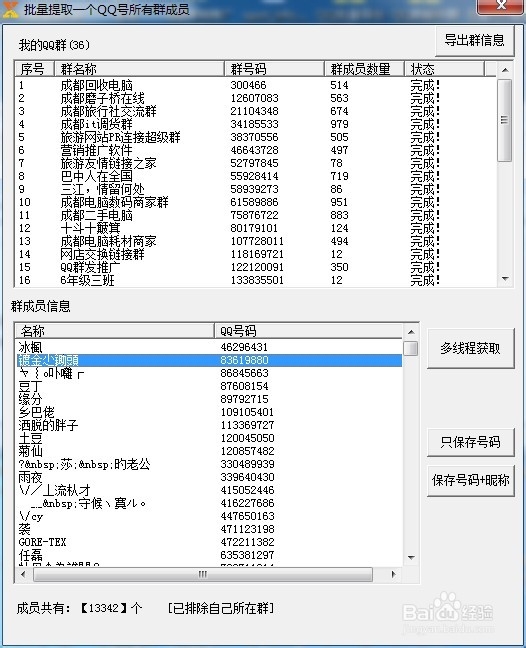
Task: Click member list horizontal scroll right arrow
Action: 393,574
